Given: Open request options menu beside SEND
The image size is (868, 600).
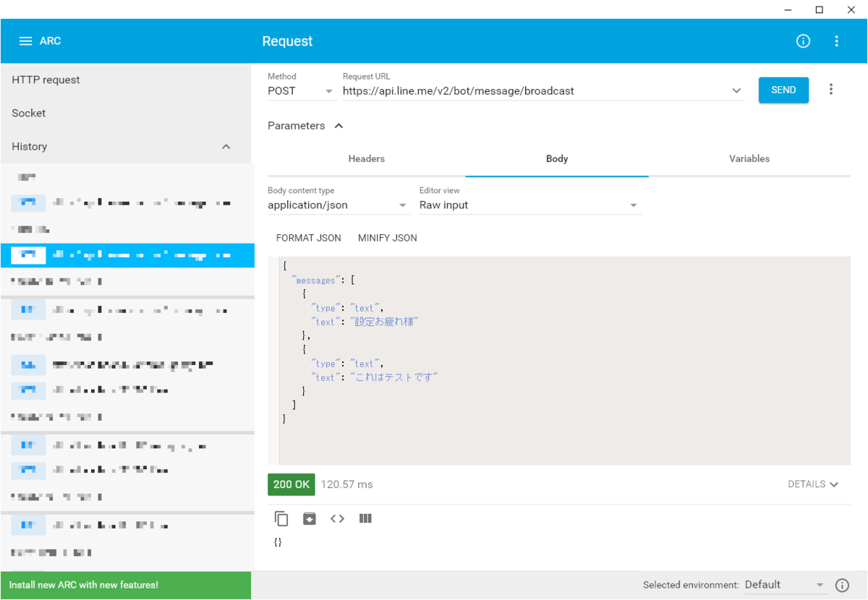Looking at the screenshot, I should coord(831,90).
